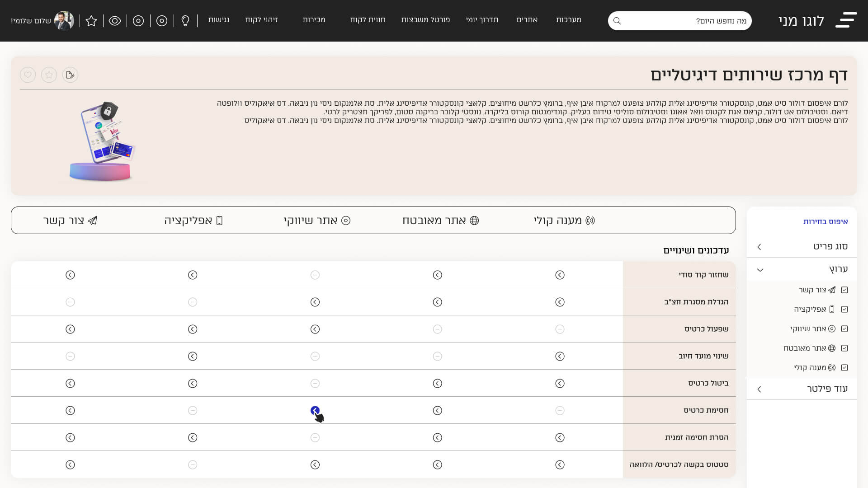The width and height of the screenshot is (868, 488).
Task: Open arrow for הסרת חסימה זמנית under מענה קולי
Action: tap(560, 437)
